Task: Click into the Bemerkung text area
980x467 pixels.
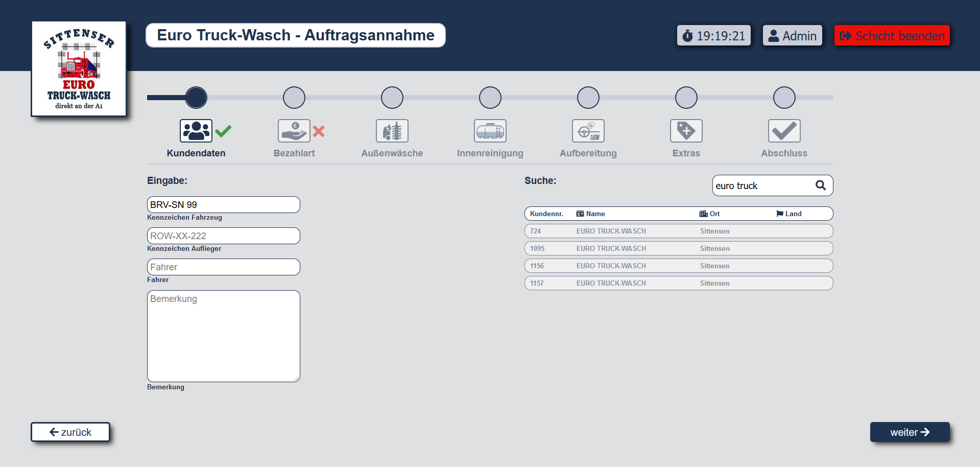Action: click(224, 336)
